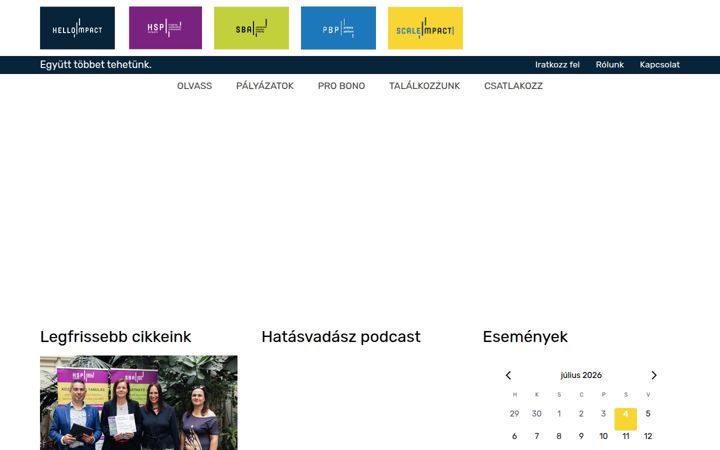Open latest article group photo thumbnail
Screen dimensions: 720x450
pyautogui.click(x=139, y=403)
